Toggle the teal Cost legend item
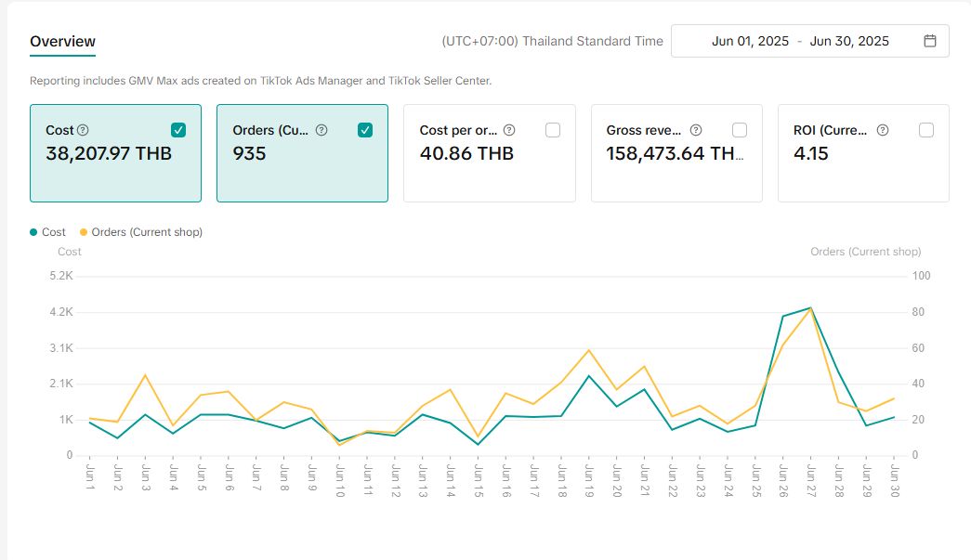Image resolution: width=971 pixels, height=560 pixels. (x=47, y=232)
